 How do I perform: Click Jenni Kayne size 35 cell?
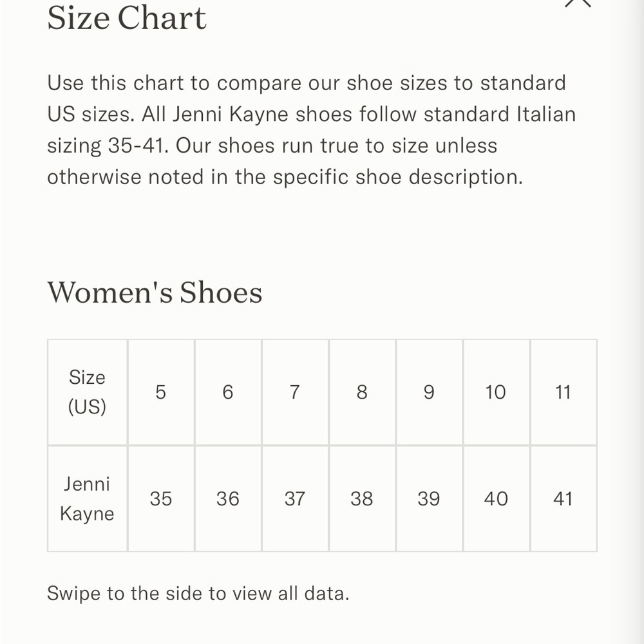point(161,498)
